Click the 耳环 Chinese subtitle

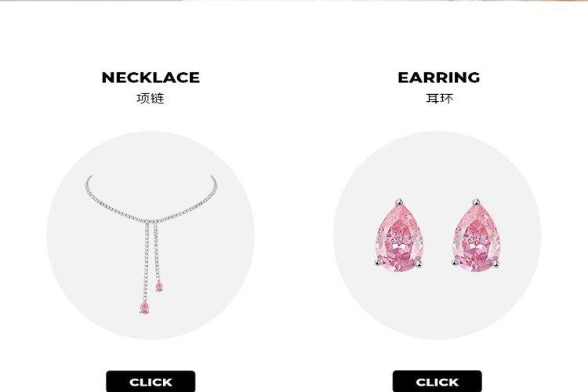(440, 98)
